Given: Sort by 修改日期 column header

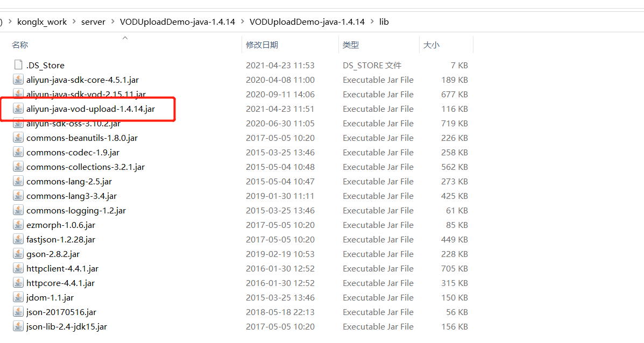Looking at the screenshot, I should click(262, 45).
